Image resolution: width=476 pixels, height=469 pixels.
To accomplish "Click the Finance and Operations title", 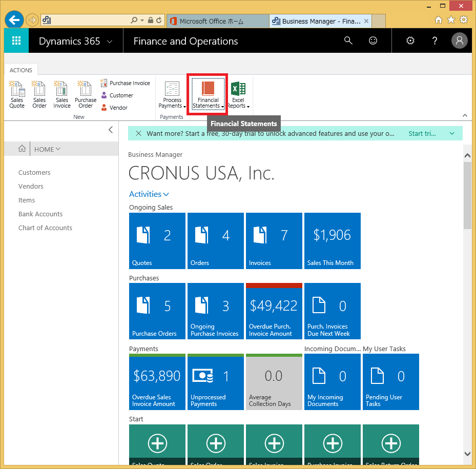I will pyautogui.click(x=185, y=41).
